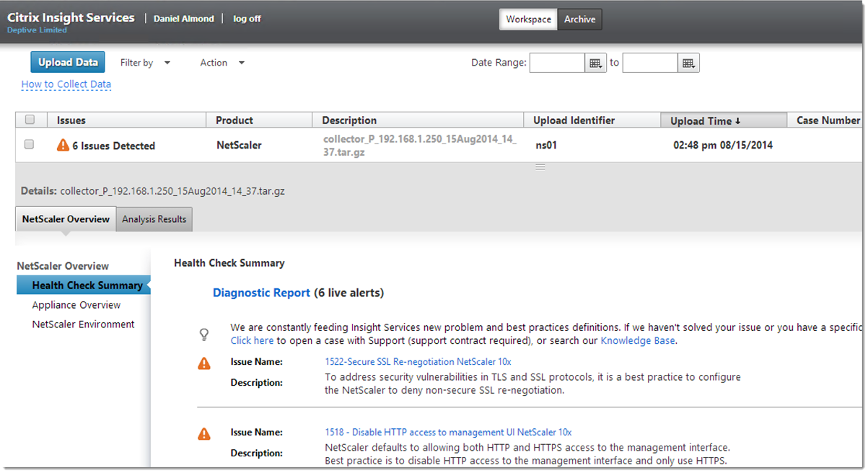Select the 02:48 pm 08/15/2014 upload time
868x473 pixels.
[x=723, y=145]
